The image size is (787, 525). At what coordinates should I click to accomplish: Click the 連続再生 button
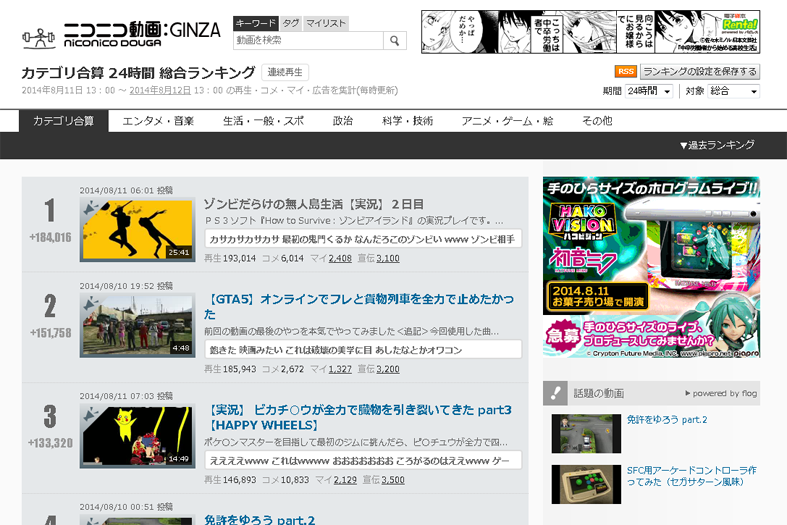pos(285,72)
